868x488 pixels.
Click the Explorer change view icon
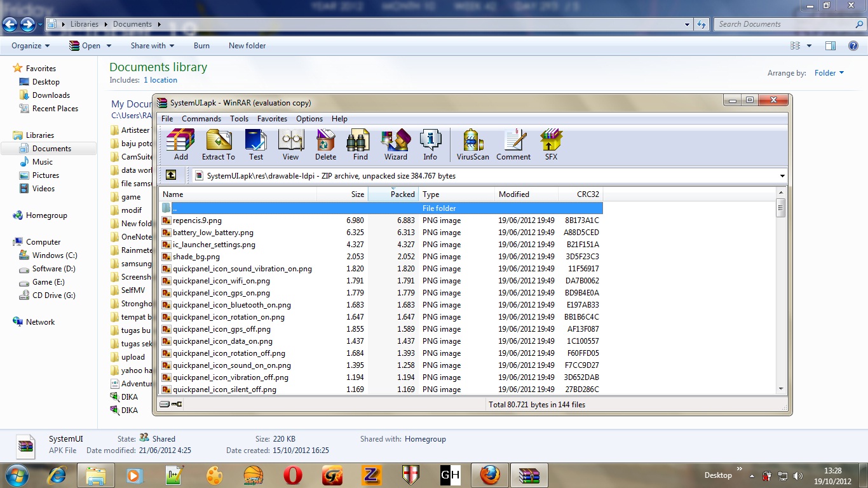(795, 46)
